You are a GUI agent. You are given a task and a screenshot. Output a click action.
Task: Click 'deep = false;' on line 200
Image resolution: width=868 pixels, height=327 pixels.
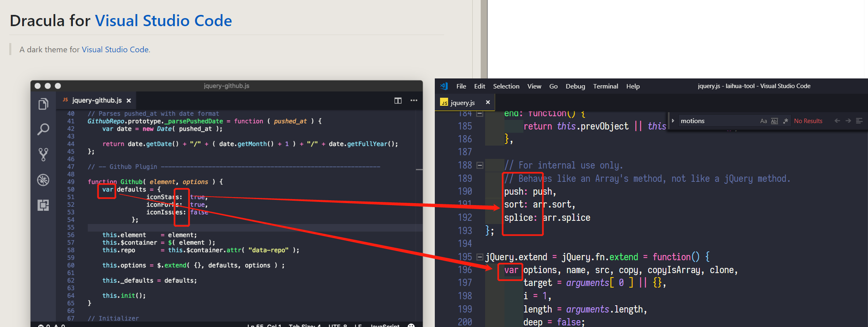[x=554, y=322]
